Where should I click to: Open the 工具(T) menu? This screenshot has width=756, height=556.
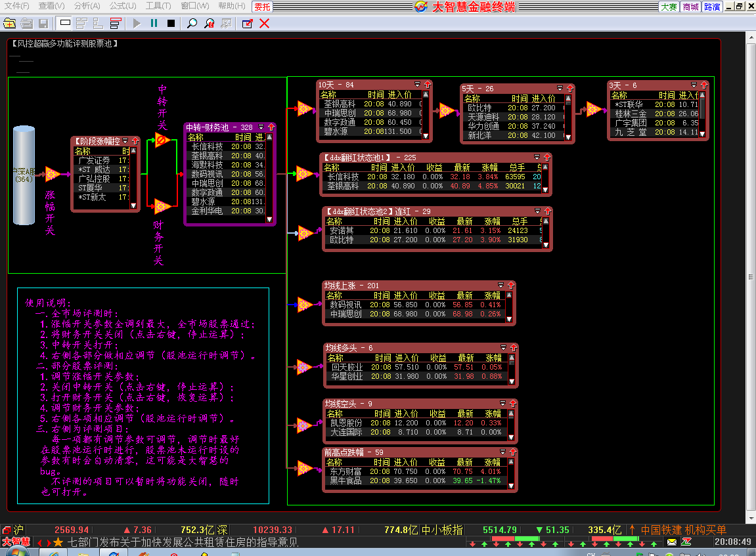point(158,6)
